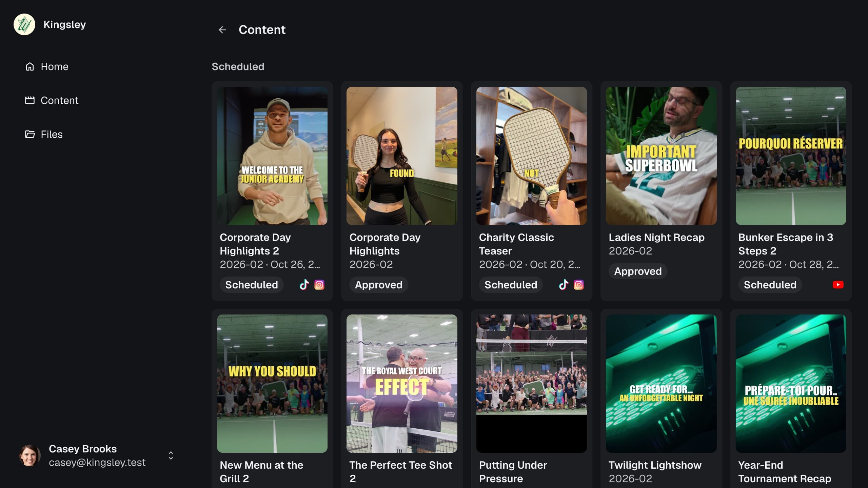
Task: Open The Perfect Tee Shot 2 thumbnail
Action: [x=402, y=384]
